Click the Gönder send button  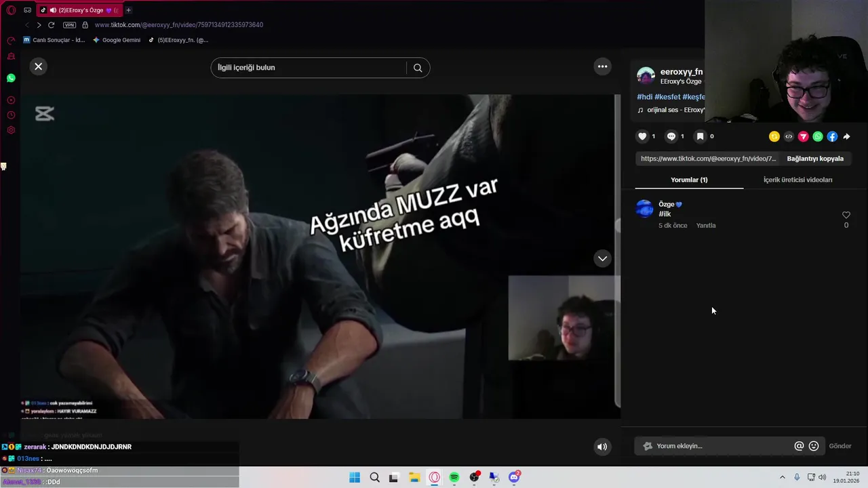[x=840, y=446]
